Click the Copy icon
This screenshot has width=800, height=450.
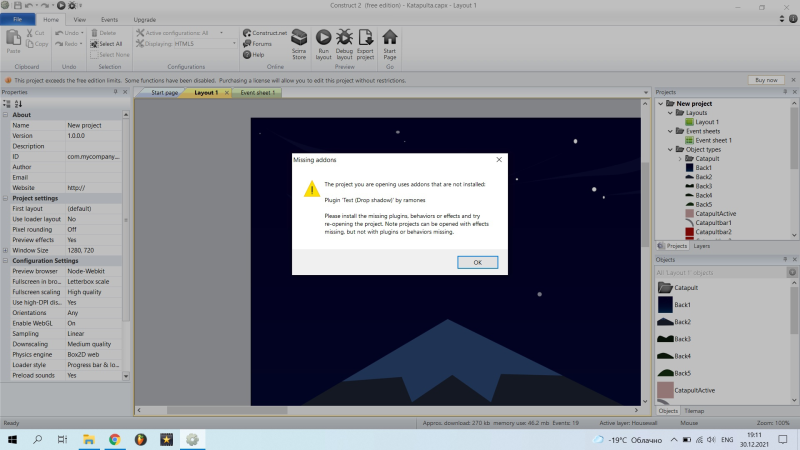30,44
